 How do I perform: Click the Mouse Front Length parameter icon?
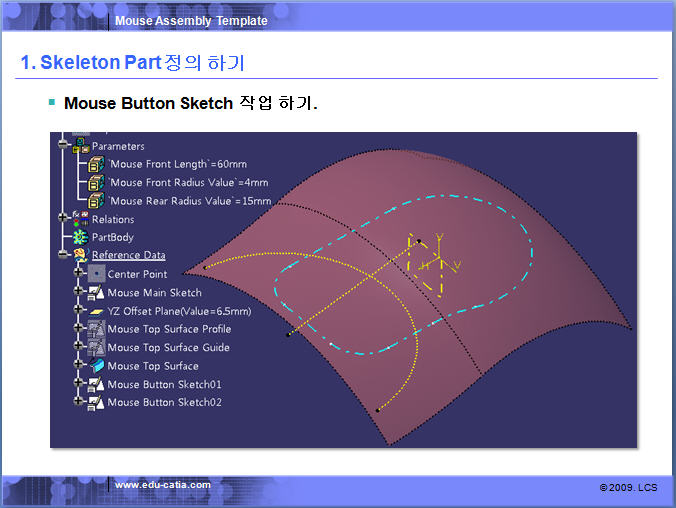[x=96, y=164]
